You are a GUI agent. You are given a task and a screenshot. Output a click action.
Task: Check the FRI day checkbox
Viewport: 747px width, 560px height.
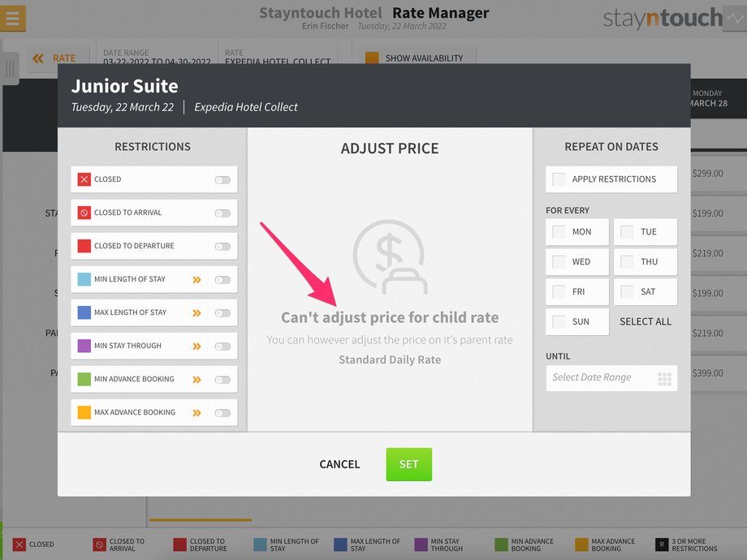559,292
